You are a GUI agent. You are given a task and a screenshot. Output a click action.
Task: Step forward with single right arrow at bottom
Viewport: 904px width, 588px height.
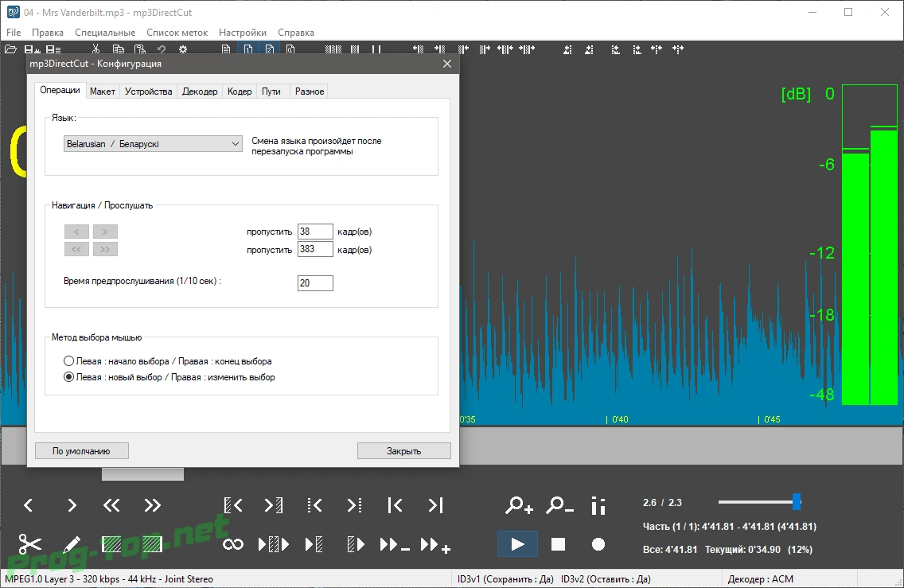(72, 505)
